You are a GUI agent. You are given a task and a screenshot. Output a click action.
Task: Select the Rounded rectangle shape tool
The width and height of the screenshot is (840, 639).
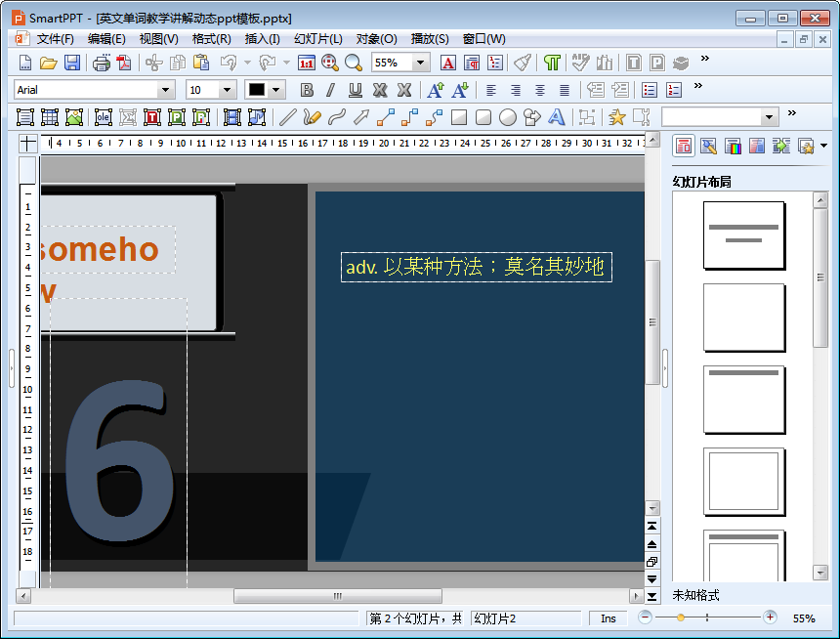[483, 117]
